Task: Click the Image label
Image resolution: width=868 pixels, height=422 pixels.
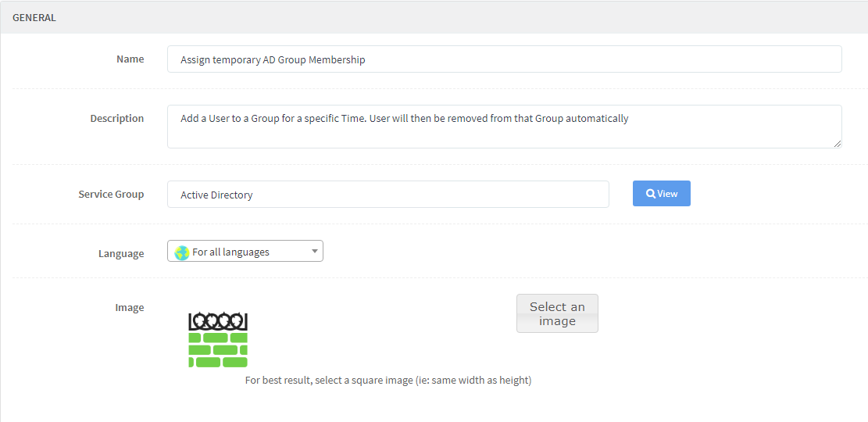Action: [x=130, y=307]
